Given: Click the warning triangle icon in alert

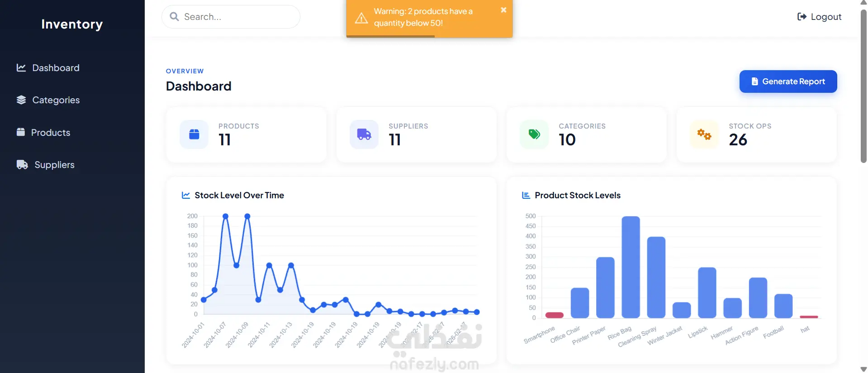Looking at the screenshot, I should (x=361, y=18).
